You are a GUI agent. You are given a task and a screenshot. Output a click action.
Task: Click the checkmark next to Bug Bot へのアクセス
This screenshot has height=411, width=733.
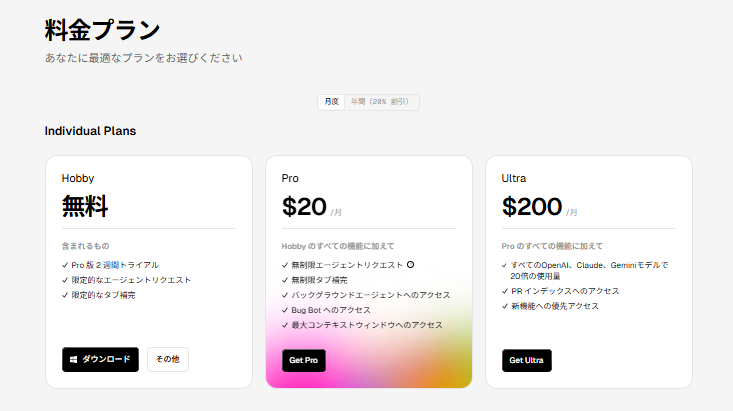[x=285, y=310]
